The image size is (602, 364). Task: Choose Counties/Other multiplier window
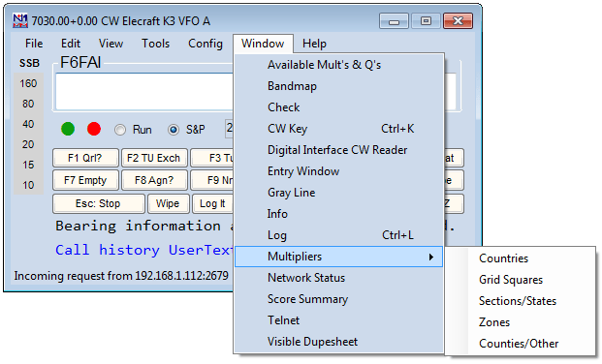(x=521, y=344)
